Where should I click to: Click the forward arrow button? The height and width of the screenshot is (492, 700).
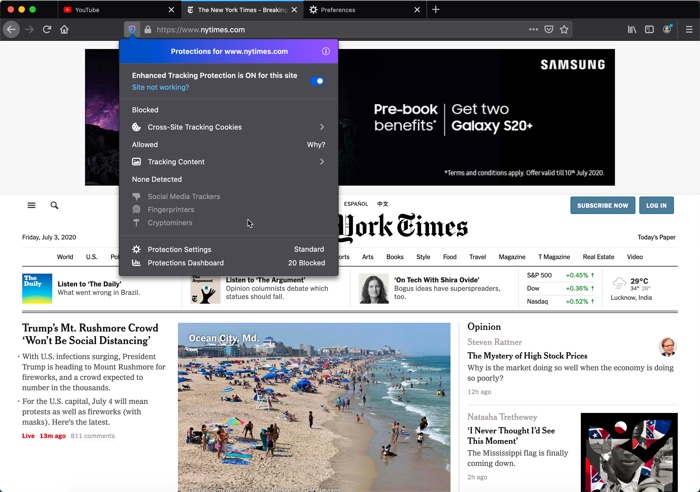29,29
